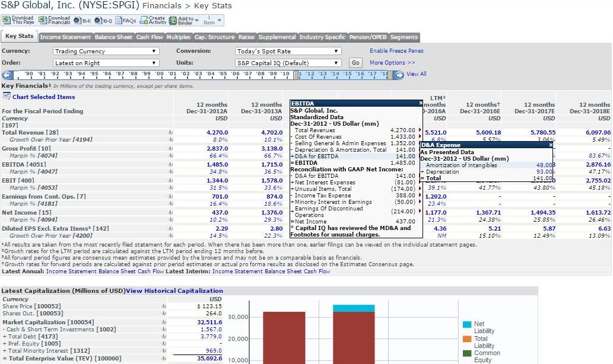Click Enable Freeze Panes link
Viewport: 613px width, 364px height.
(x=396, y=51)
